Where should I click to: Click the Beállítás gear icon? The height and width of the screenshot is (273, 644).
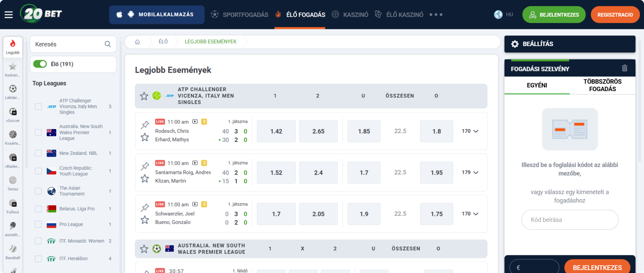[x=515, y=44]
